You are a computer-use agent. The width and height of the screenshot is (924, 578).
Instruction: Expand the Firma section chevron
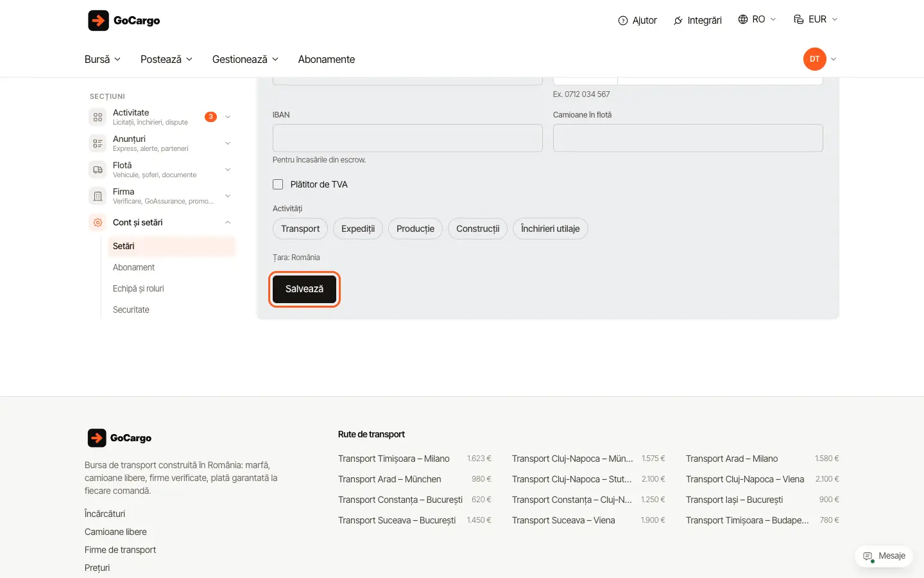tap(228, 196)
